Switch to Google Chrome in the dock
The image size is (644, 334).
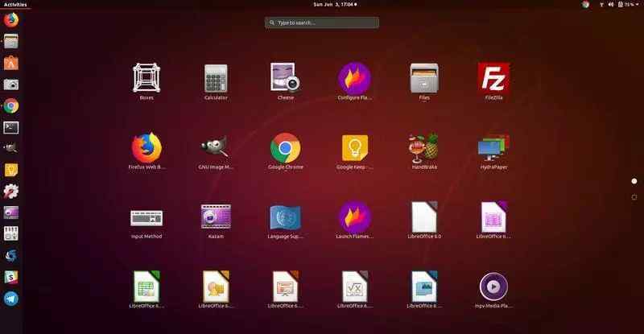click(x=11, y=106)
